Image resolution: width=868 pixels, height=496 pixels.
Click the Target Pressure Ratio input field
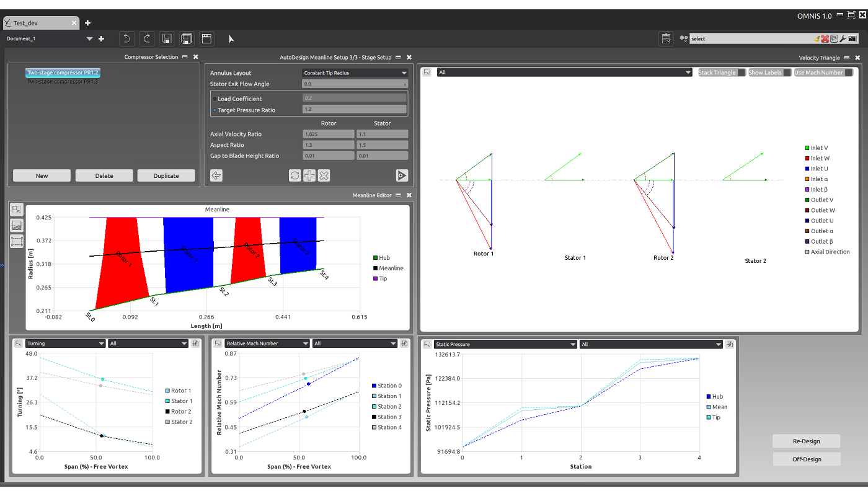click(355, 110)
